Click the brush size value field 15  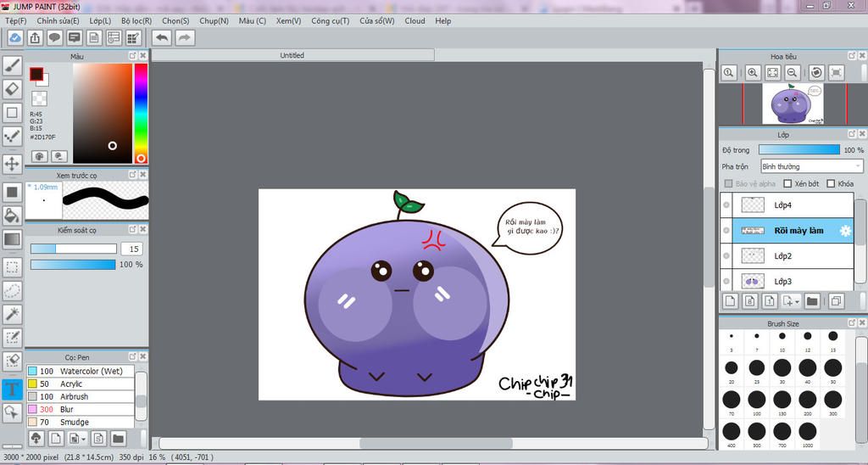click(133, 249)
